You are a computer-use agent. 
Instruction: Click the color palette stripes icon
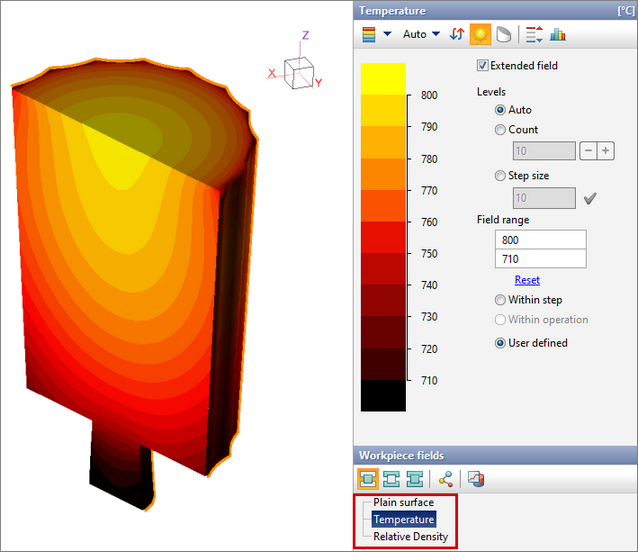[369, 34]
